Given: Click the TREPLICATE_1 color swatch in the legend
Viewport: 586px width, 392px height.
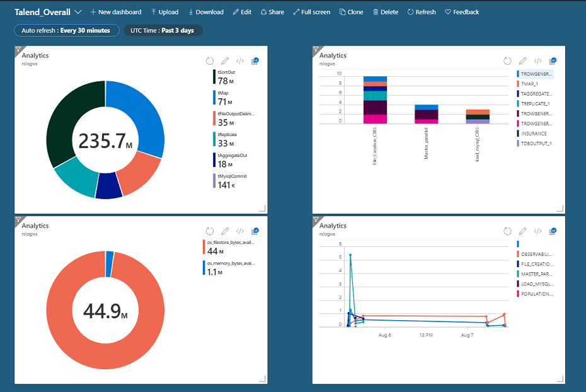Looking at the screenshot, I should [519, 103].
